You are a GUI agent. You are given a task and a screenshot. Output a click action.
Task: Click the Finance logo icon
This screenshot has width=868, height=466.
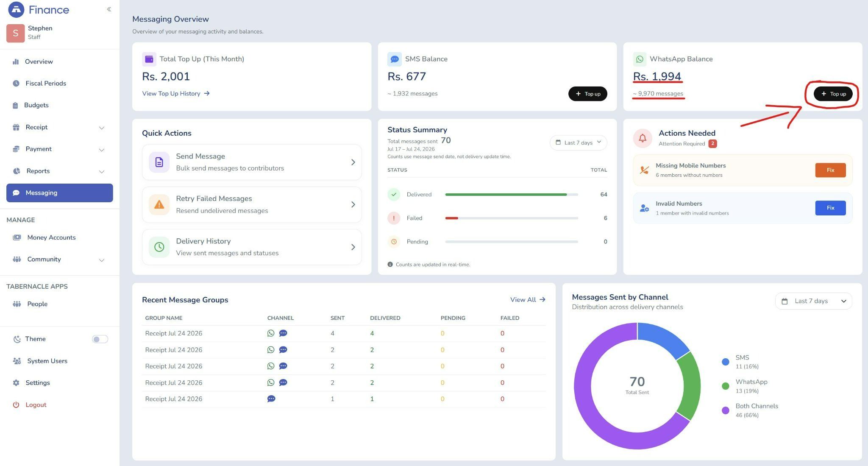click(16, 9)
